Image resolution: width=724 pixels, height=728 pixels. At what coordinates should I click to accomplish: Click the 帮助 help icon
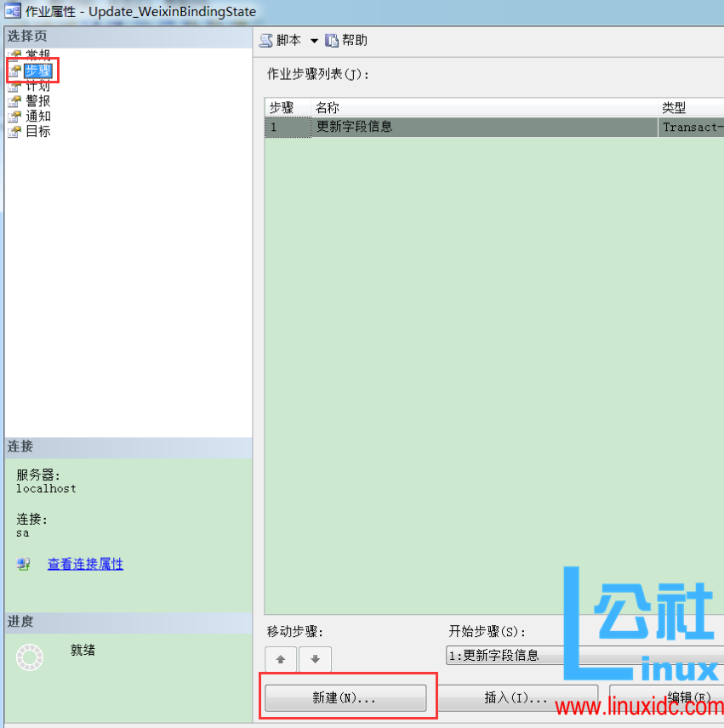pos(332,40)
